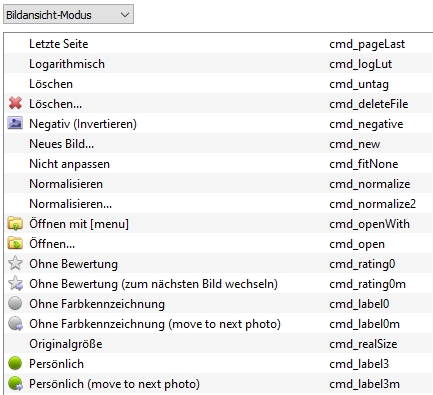
Task: Click the star-with-arrow icon for Ohne Bewertung (zum nächsten Bild wechseln)
Action: pyautogui.click(x=15, y=284)
